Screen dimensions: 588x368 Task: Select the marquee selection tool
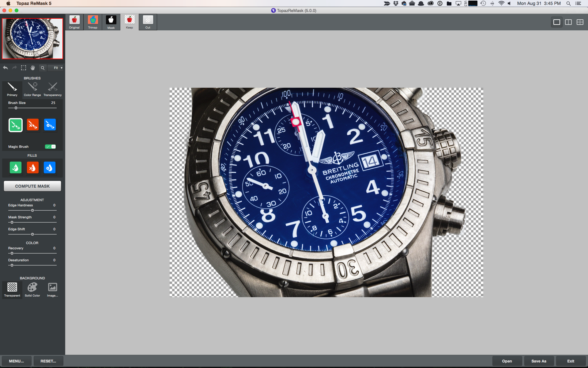click(x=24, y=68)
